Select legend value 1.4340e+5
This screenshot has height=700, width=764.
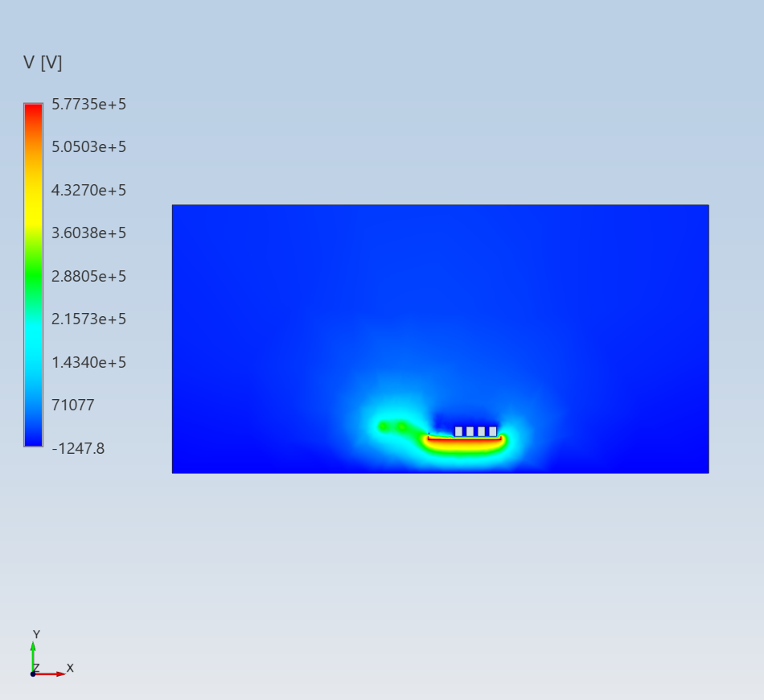(x=88, y=362)
